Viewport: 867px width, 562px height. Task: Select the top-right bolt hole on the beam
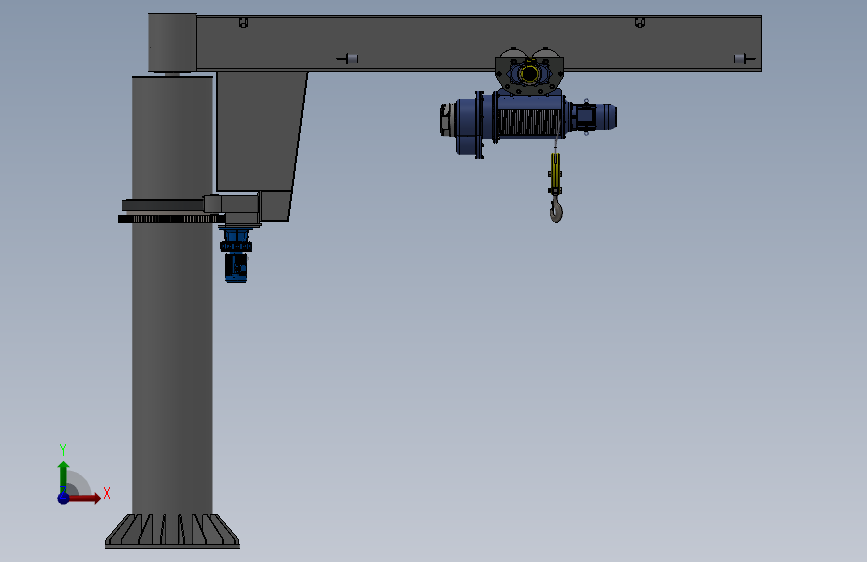tap(640, 23)
